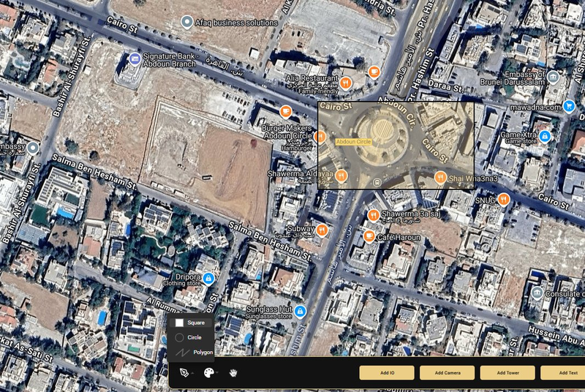Select the SNUG restaurant marker

click(x=503, y=200)
